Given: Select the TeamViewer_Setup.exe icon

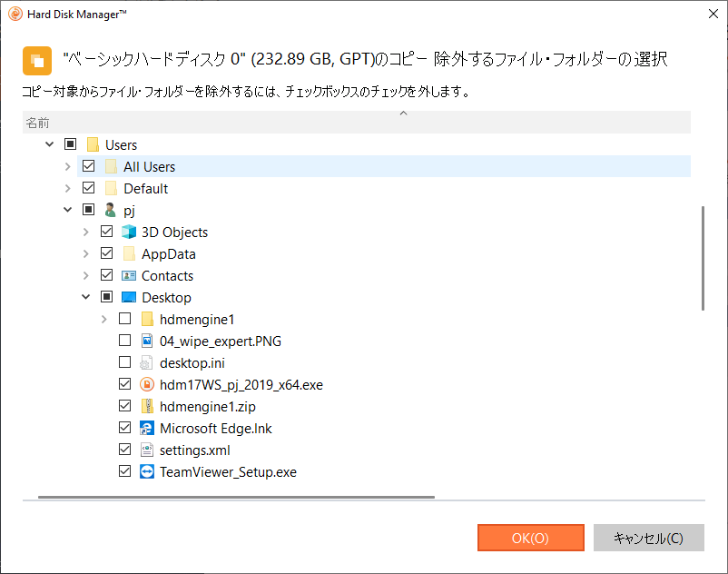Looking at the screenshot, I should [x=147, y=472].
